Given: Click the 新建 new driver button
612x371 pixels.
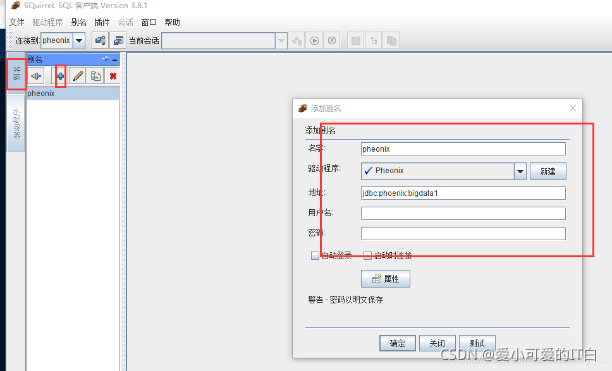Looking at the screenshot, I should click(548, 171).
